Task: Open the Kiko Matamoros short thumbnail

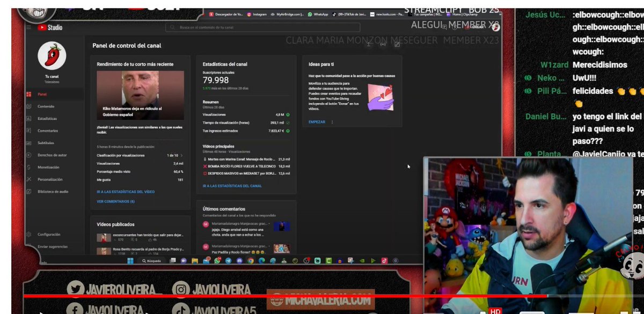Action: pyautogui.click(x=140, y=96)
